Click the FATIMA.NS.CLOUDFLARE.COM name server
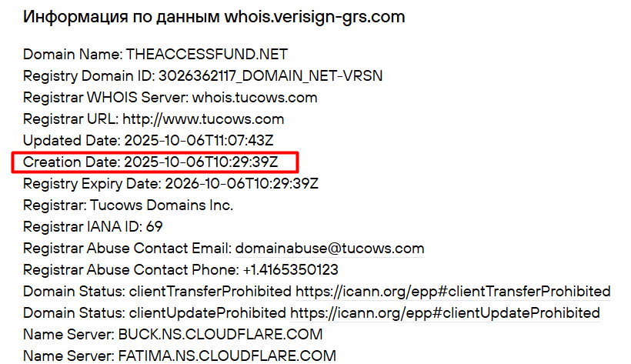The image size is (631, 364). coord(227,356)
